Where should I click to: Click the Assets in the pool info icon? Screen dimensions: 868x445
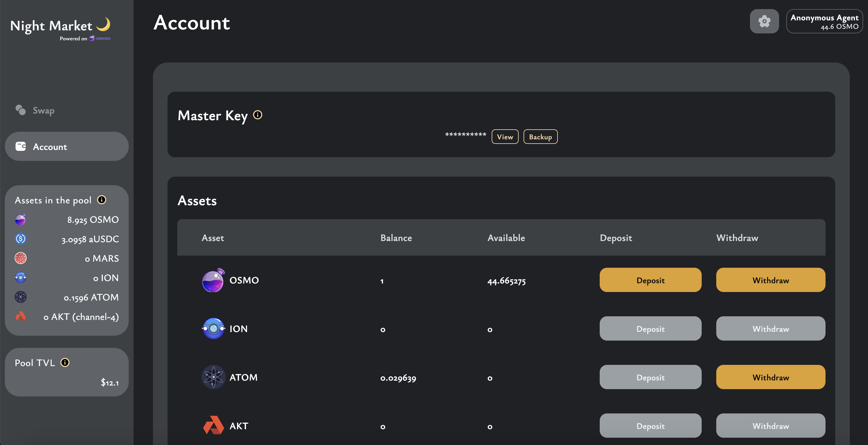coord(101,200)
